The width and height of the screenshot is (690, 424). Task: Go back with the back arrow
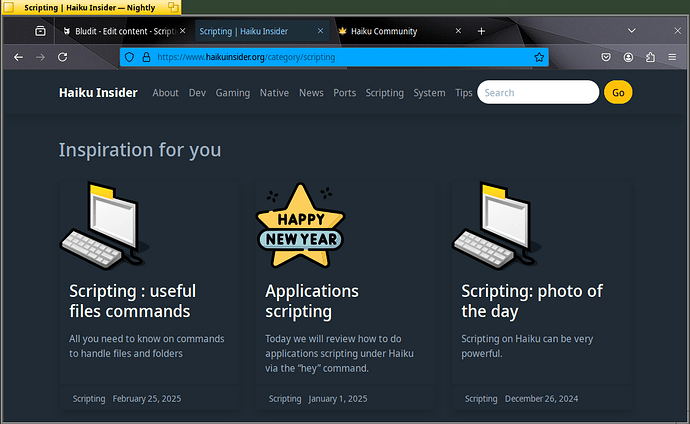[x=18, y=57]
